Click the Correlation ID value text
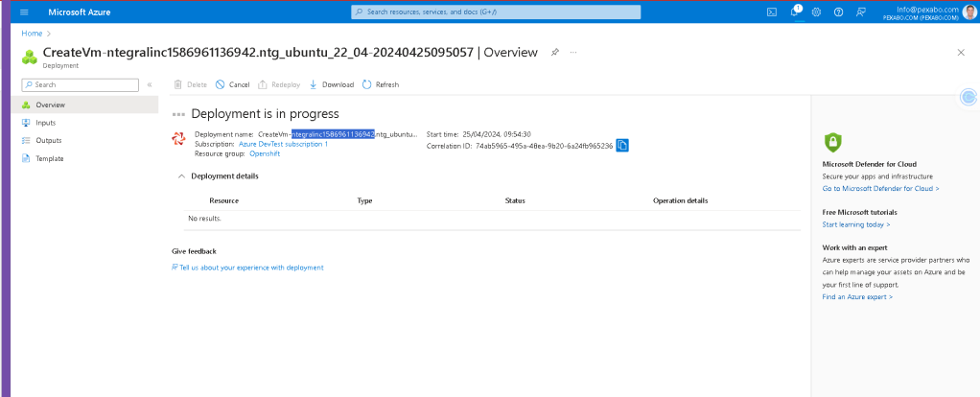This screenshot has width=980, height=397. 544,146
